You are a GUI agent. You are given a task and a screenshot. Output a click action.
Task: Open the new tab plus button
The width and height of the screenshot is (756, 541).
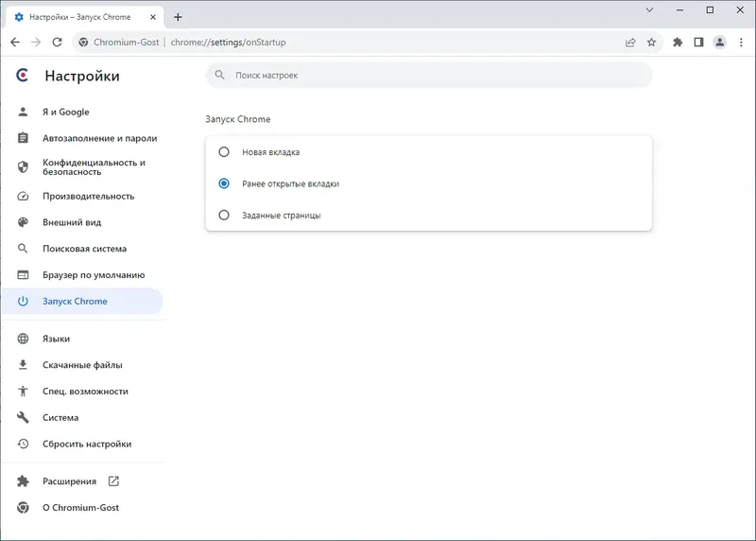pyautogui.click(x=178, y=17)
